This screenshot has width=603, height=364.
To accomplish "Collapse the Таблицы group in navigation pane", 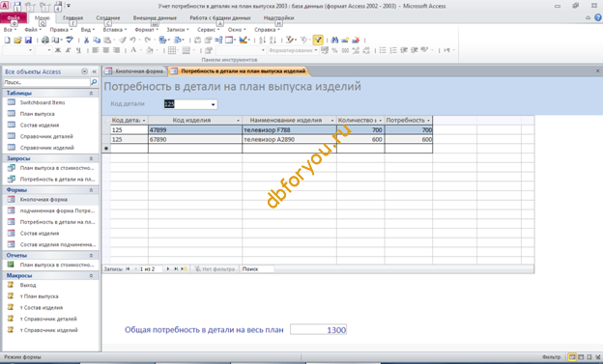I will 91,94.
